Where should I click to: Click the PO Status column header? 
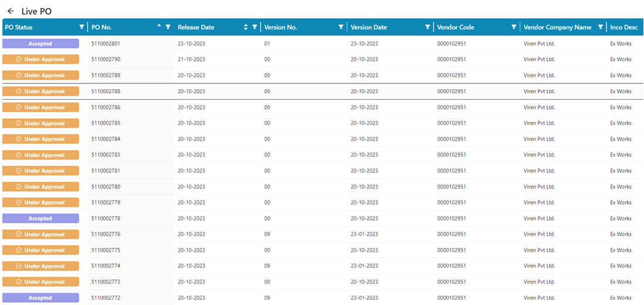[19, 28]
